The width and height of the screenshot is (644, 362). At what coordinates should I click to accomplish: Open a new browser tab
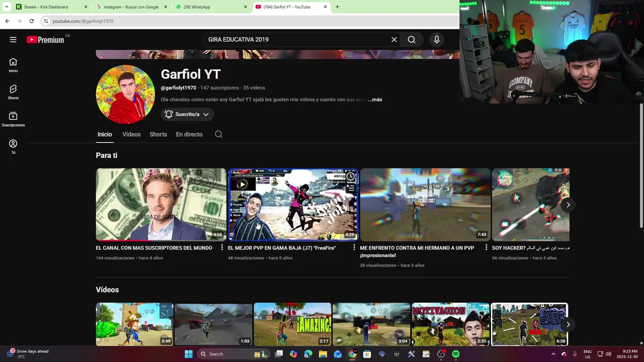coord(337,7)
